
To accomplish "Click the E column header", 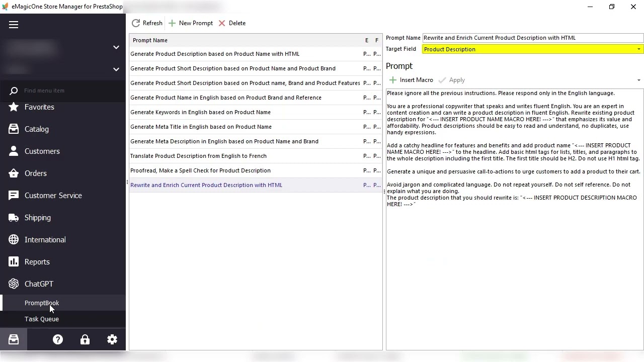I will click(367, 40).
